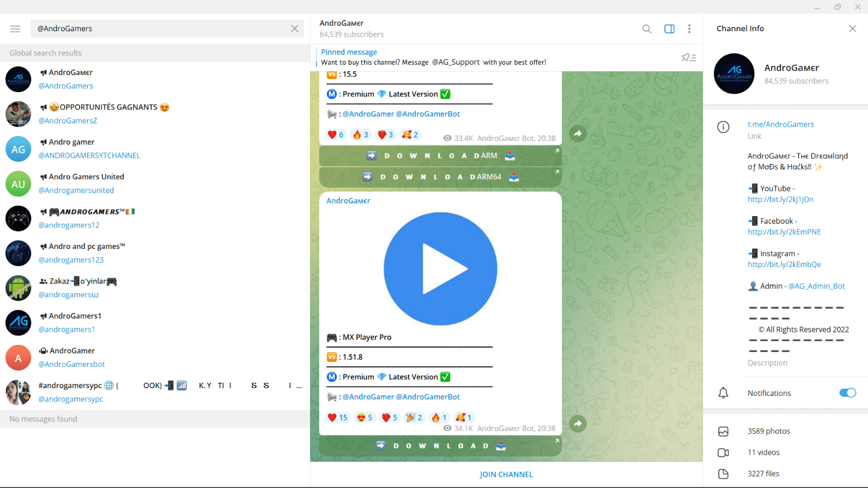This screenshot has height=488, width=868.
Task: Click the videos camera icon
Action: [x=723, y=453]
